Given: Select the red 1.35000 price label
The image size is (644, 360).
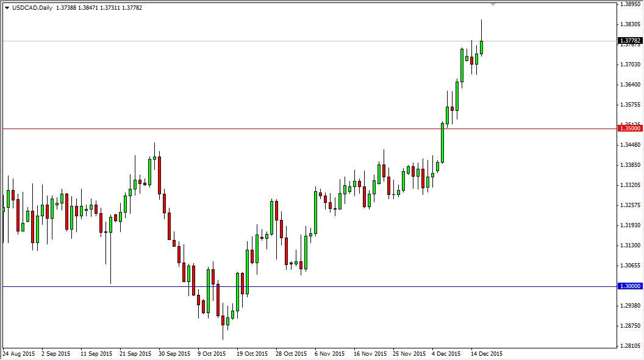Looking at the screenshot, I should pyautogui.click(x=628, y=129).
